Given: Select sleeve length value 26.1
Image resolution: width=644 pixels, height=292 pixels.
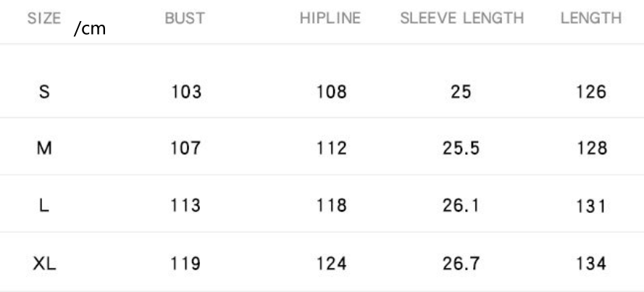Looking at the screenshot, I should pos(461,206).
